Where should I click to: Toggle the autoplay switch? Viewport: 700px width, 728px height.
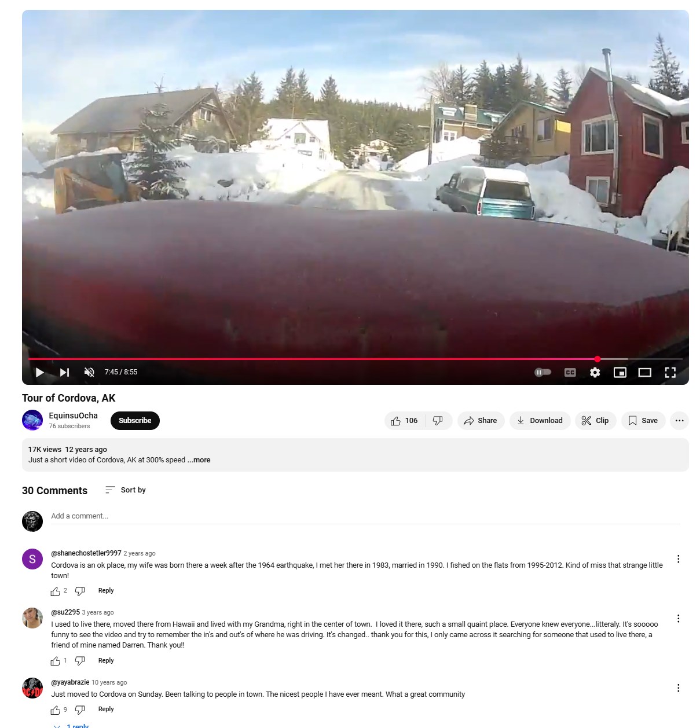(543, 372)
